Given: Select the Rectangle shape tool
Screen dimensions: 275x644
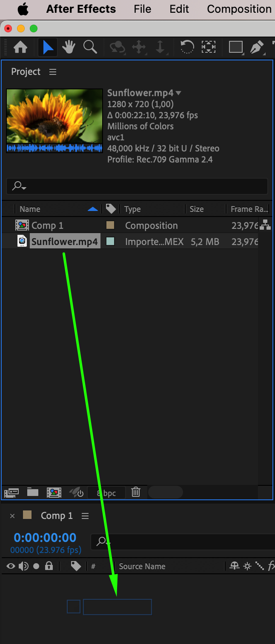Looking at the screenshot, I should tap(236, 47).
